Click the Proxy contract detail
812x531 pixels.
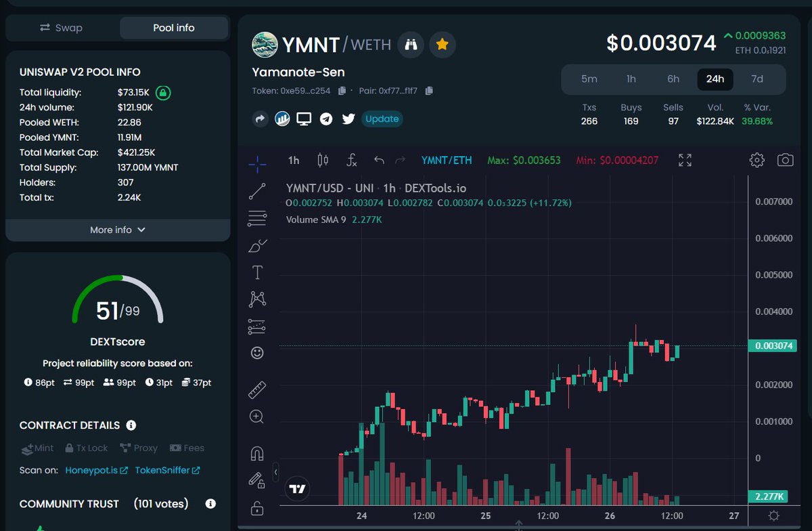(138, 448)
